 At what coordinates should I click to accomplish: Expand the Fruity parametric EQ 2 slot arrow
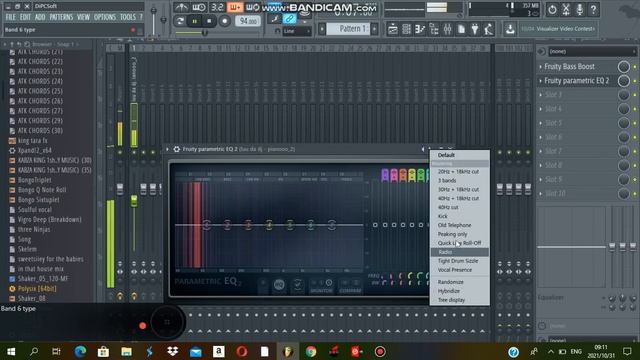click(541, 81)
